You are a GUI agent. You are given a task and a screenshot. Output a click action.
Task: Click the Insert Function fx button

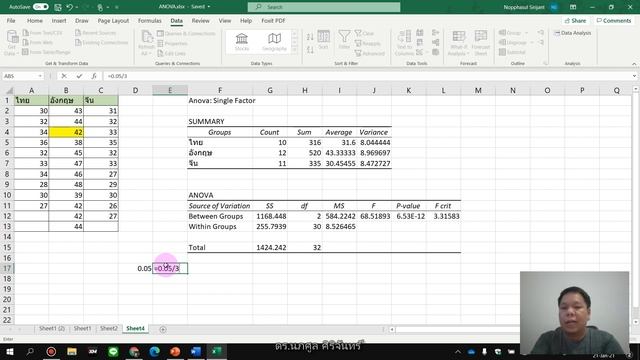click(x=94, y=76)
